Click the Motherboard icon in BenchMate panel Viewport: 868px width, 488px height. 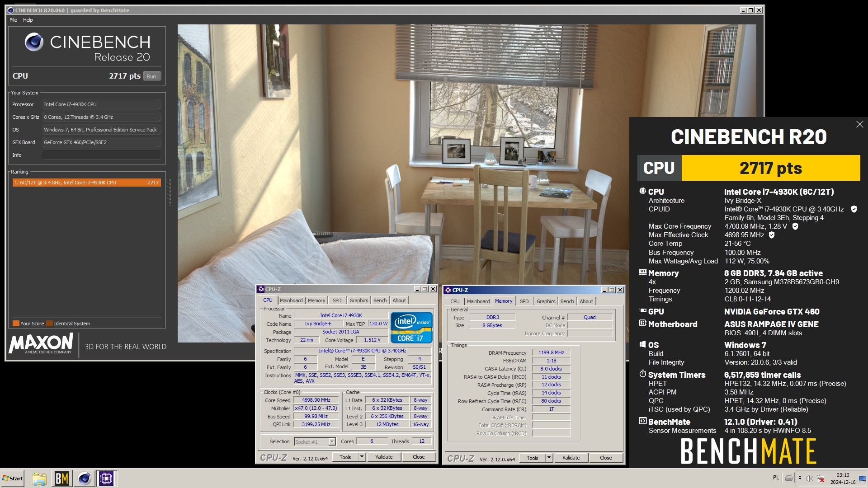(x=642, y=324)
